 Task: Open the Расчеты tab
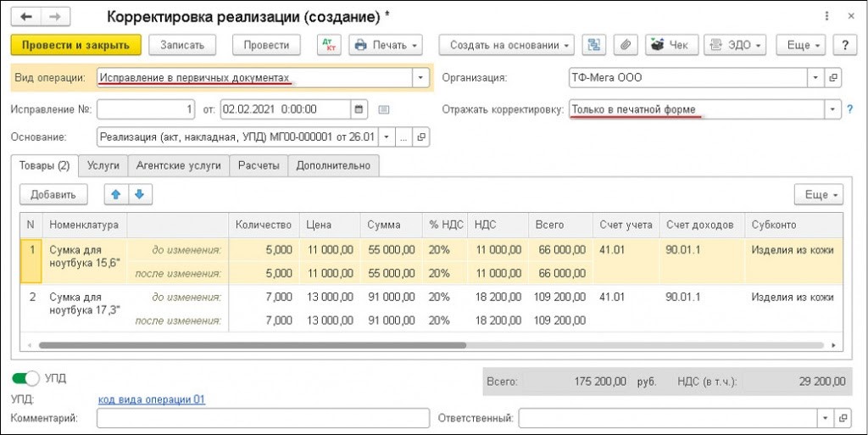(259, 166)
